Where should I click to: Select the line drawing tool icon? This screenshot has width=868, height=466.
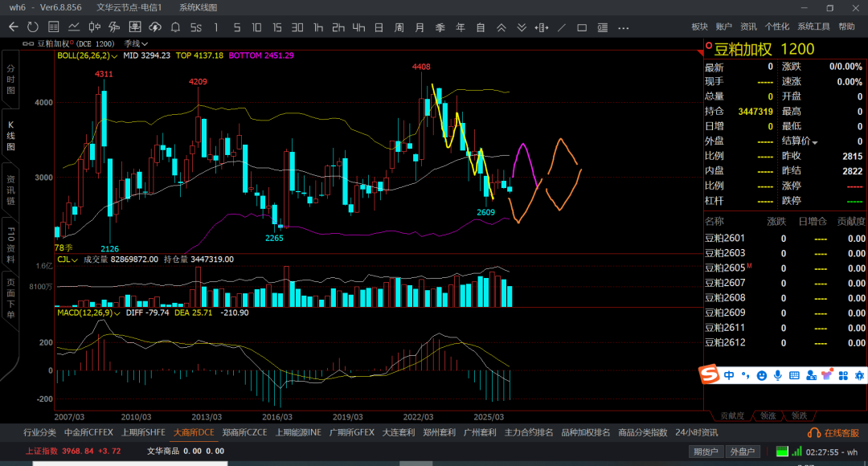[x=561, y=27]
